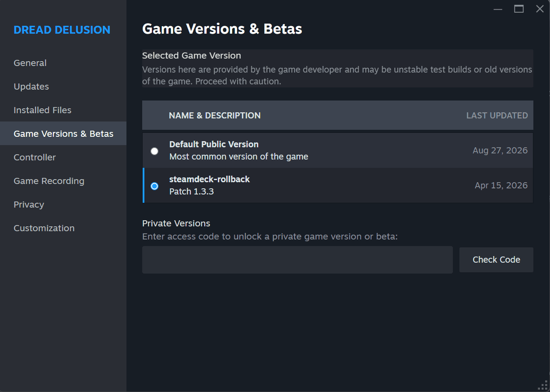This screenshot has width=550, height=392.
Task: Minimize the properties window
Action: [498, 9]
